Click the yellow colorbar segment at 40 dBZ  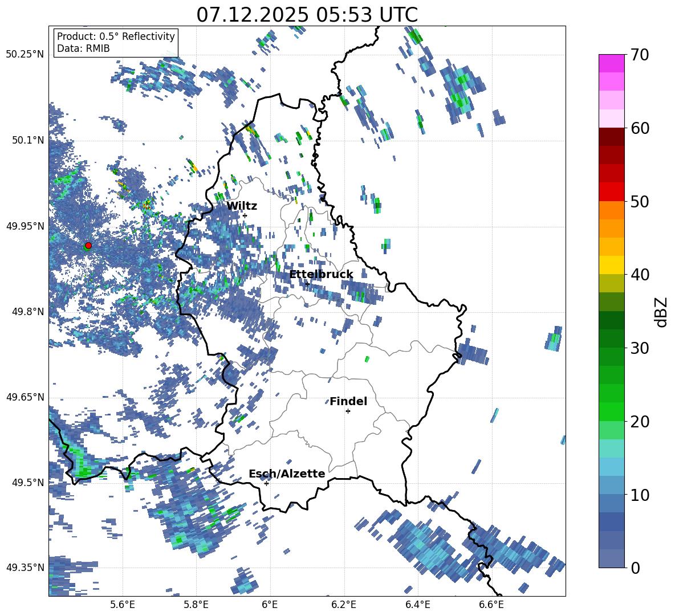point(611,265)
